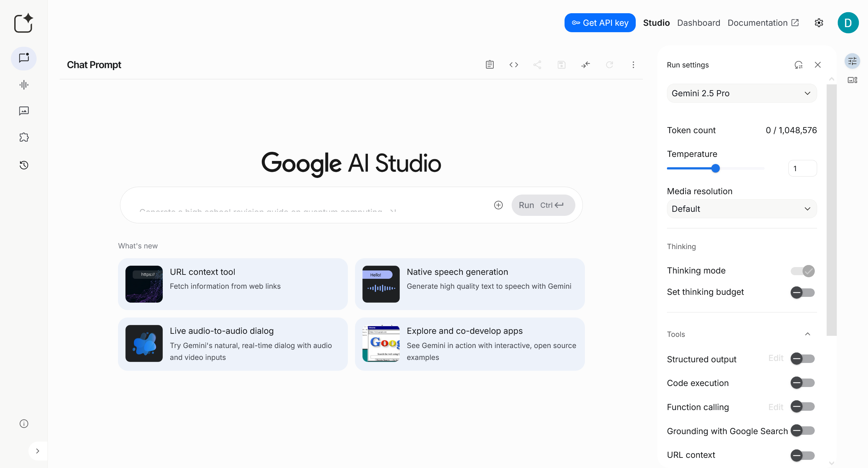Screen dimensions: 868x468
Task: Click the Get API key button
Action: tap(600, 23)
